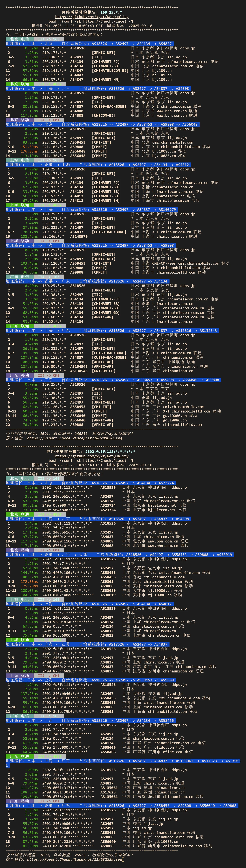Click the IP address 113.96.*.*
The width and height of the screenshot is (246, 868).
click(53, 313)
